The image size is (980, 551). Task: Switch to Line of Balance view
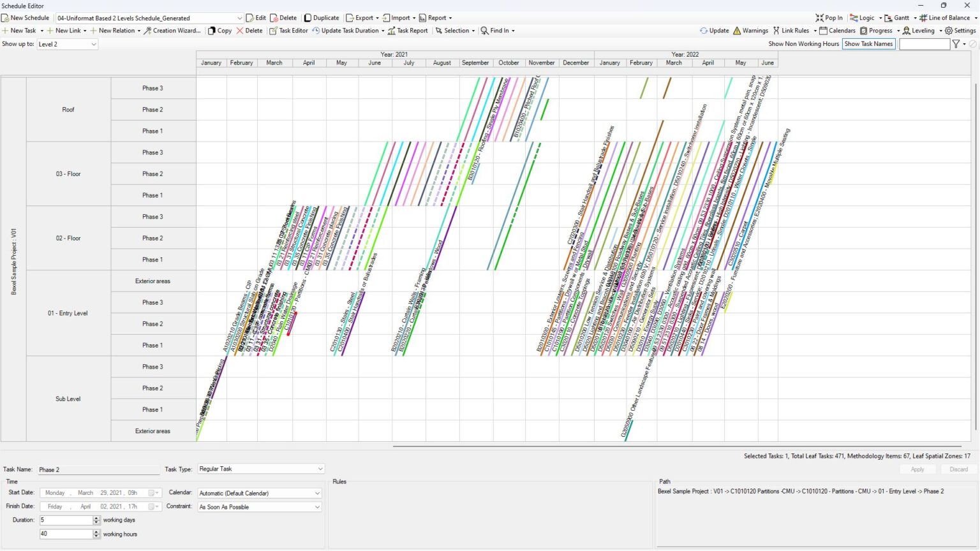click(x=944, y=17)
